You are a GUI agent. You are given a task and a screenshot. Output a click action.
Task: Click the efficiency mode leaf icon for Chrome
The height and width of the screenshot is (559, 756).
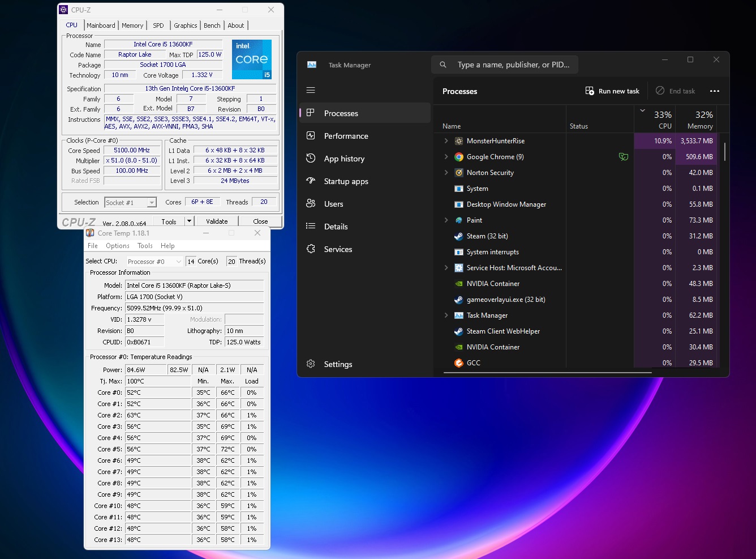tap(624, 157)
